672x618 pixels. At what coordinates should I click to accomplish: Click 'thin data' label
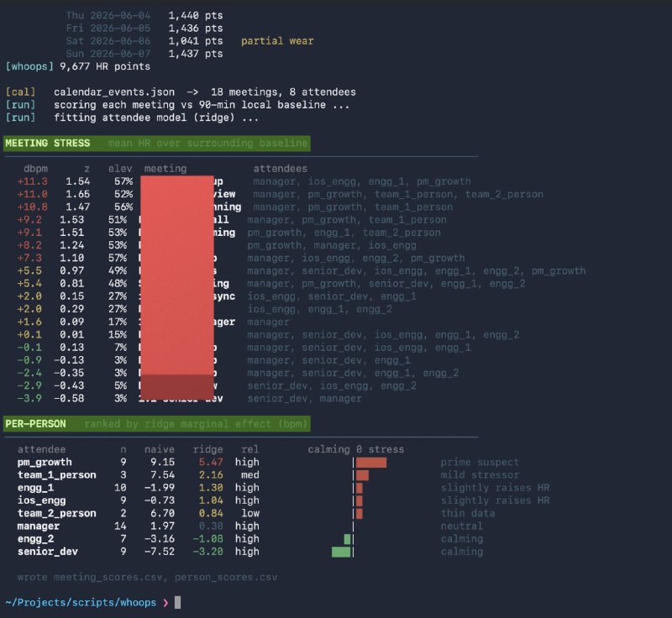pyautogui.click(x=468, y=513)
